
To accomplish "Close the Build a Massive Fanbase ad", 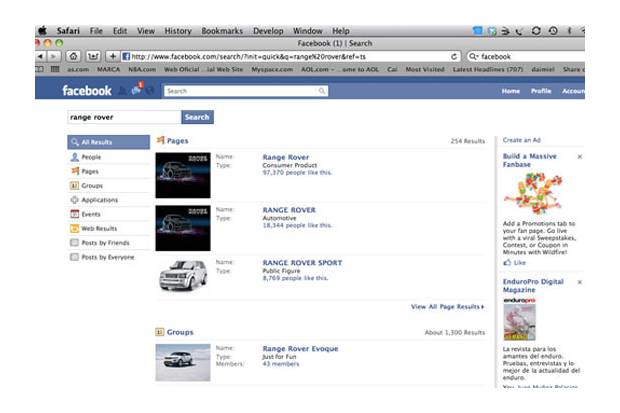I will click(580, 157).
